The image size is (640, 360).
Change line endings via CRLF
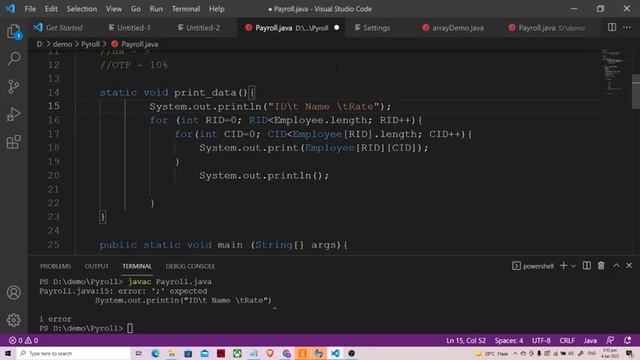pyautogui.click(x=567, y=340)
